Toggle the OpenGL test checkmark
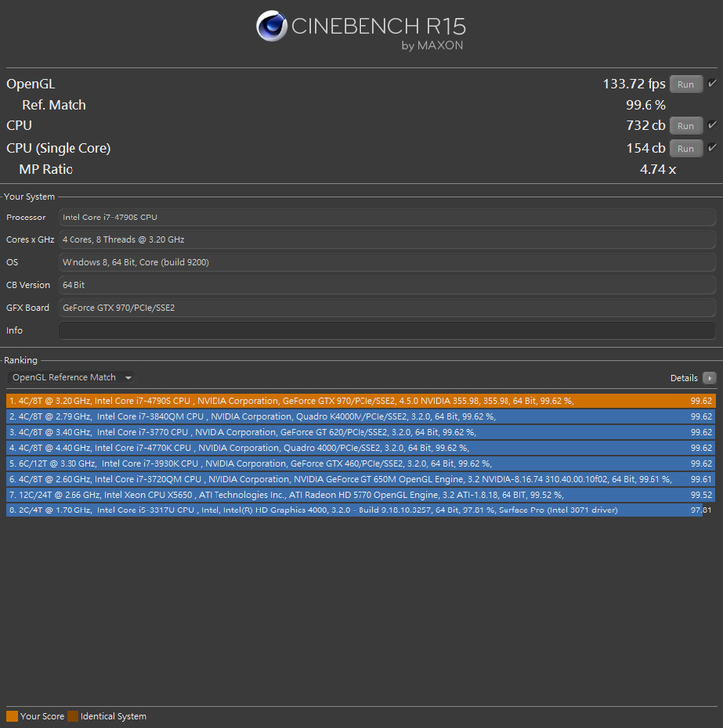Image resolution: width=723 pixels, height=728 pixels. coord(712,84)
